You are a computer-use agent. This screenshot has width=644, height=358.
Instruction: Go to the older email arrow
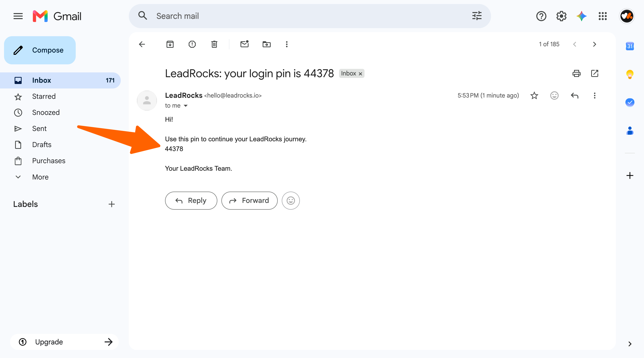(594, 44)
